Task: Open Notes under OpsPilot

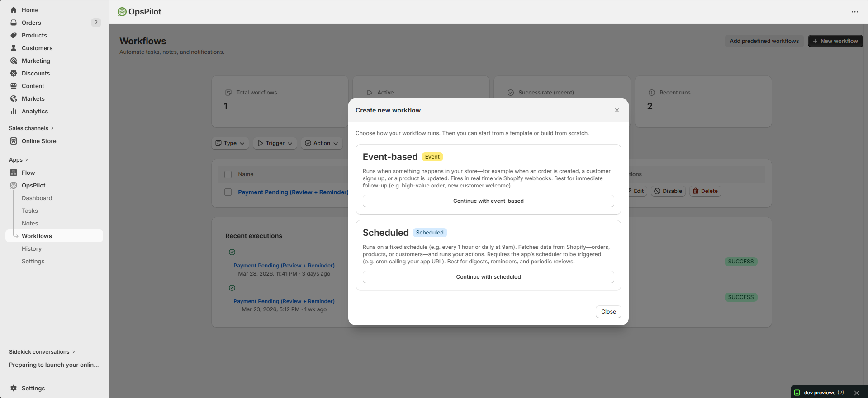Action: point(30,223)
